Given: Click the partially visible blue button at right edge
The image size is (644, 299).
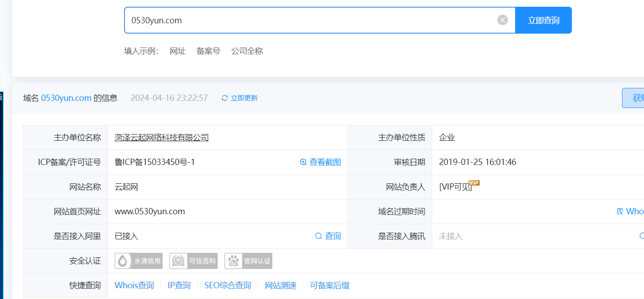Looking at the screenshot, I should point(633,98).
